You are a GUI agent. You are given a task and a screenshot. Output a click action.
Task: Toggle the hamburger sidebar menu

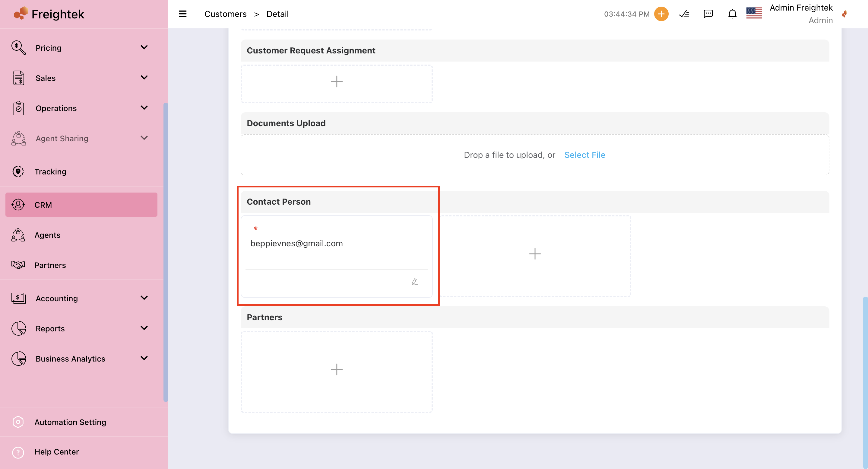click(x=183, y=14)
